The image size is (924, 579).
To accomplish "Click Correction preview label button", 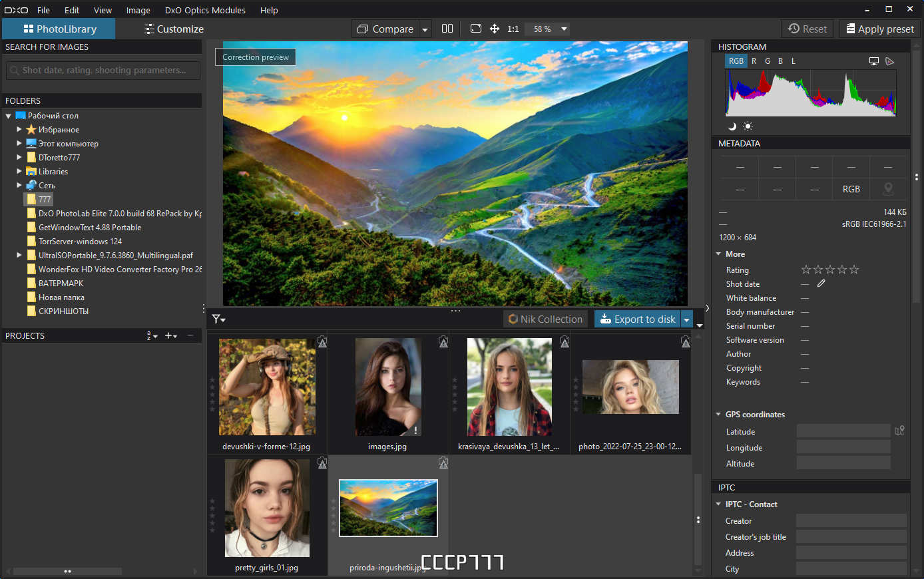I will [x=256, y=57].
